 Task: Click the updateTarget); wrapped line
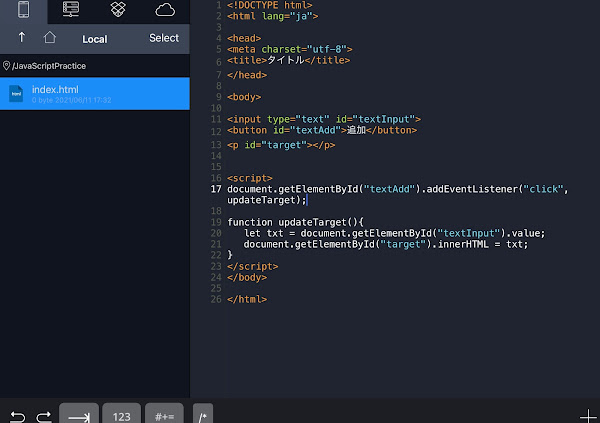(x=267, y=200)
